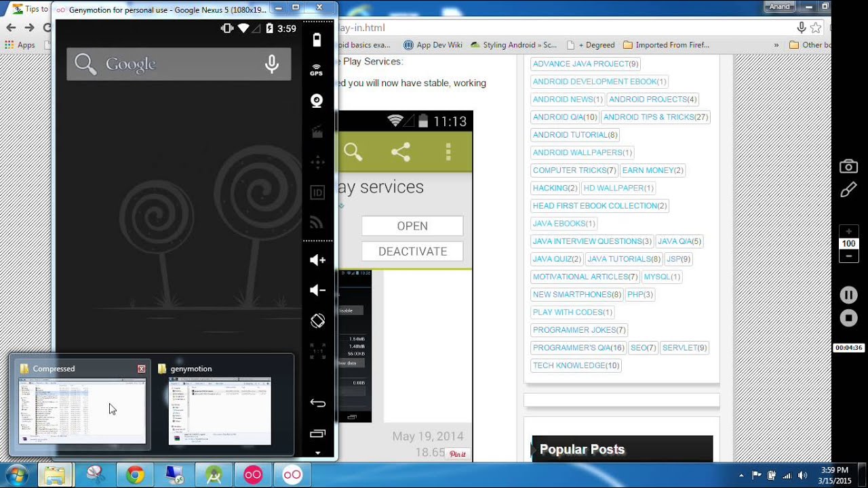Pause the screen recording

pos(848,295)
